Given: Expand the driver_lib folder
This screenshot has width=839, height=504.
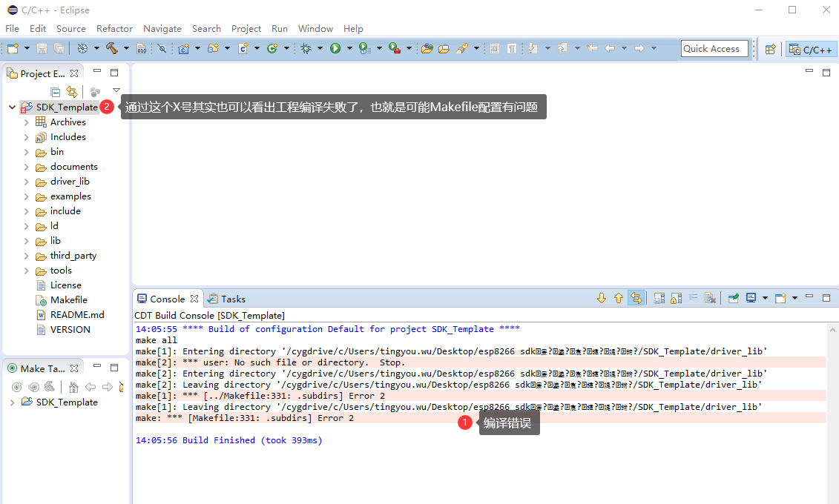Looking at the screenshot, I should click(x=28, y=181).
